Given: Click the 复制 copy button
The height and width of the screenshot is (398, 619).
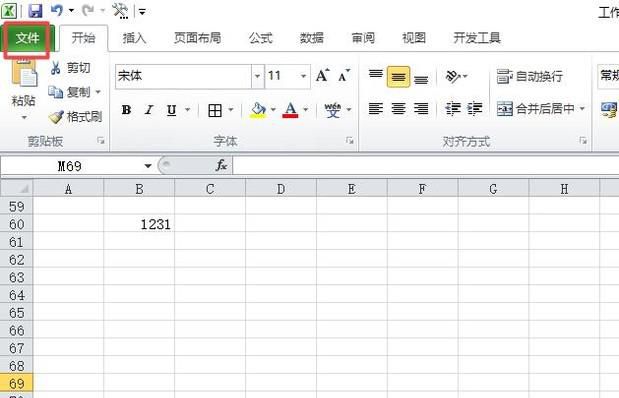Looking at the screenshot, I should (69, 92).
